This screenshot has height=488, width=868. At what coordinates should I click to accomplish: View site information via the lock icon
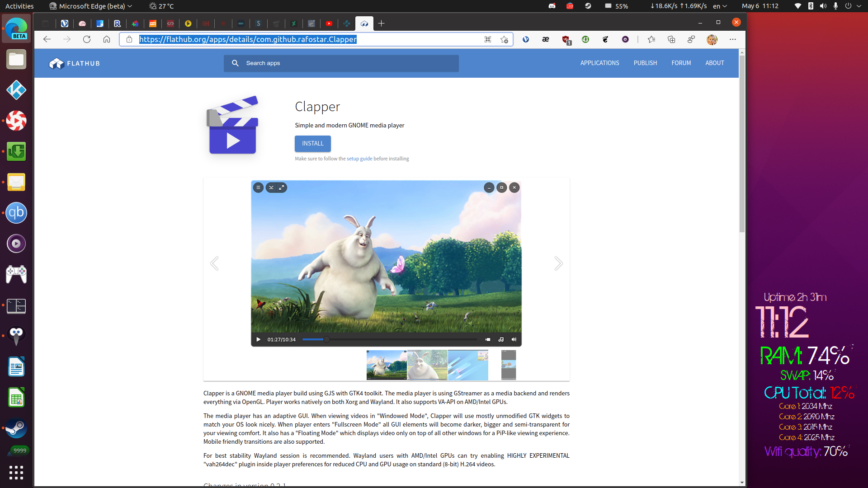click(129, 39)
